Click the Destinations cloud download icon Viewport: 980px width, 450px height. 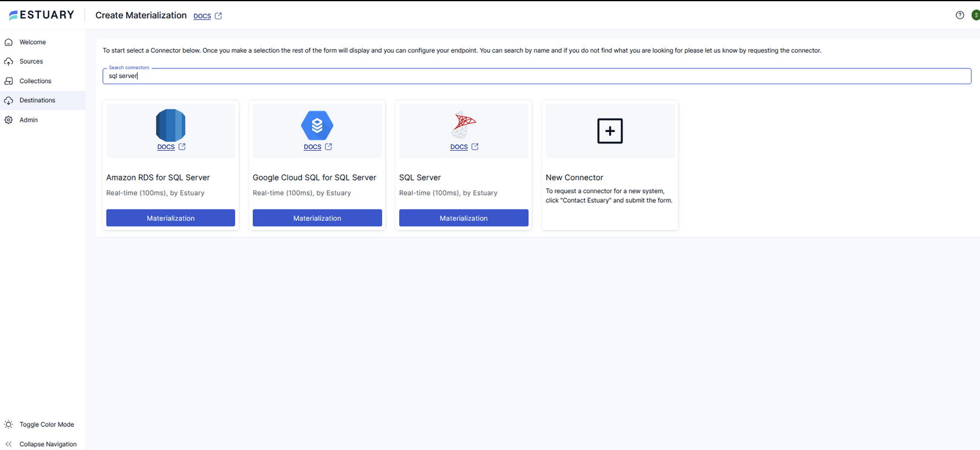(x=8, y=101)
